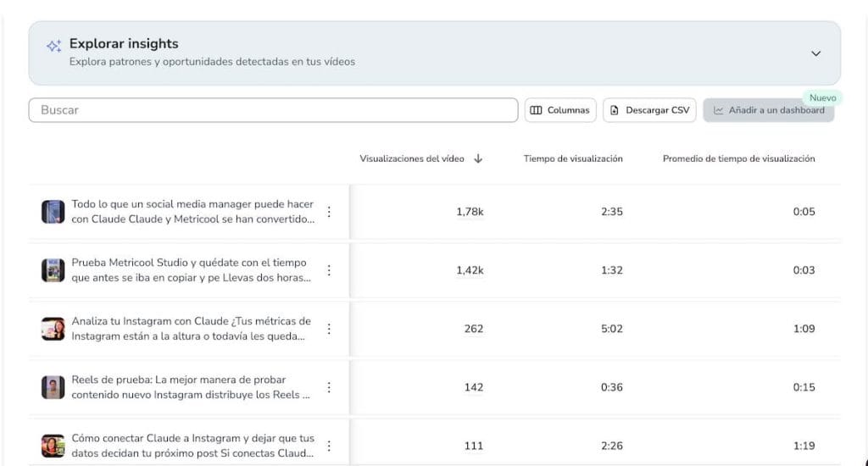Click title 'Reels de prueba: La mejor manera'

pos(191,387)
